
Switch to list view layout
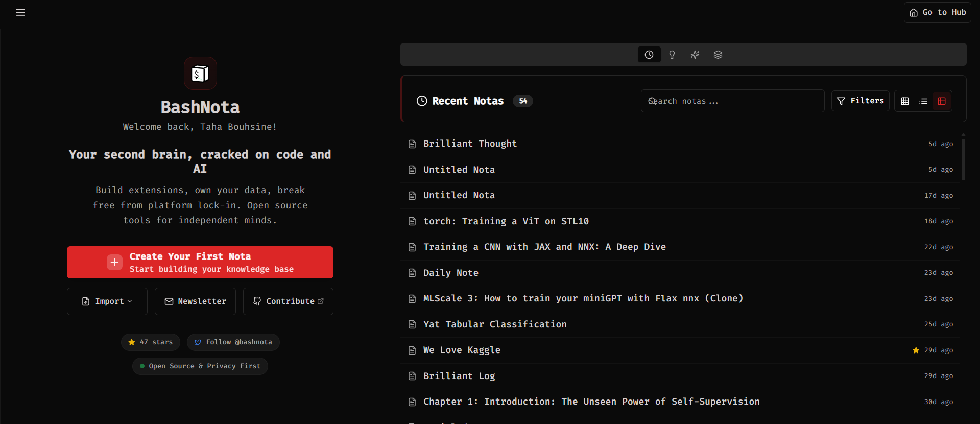923,101
